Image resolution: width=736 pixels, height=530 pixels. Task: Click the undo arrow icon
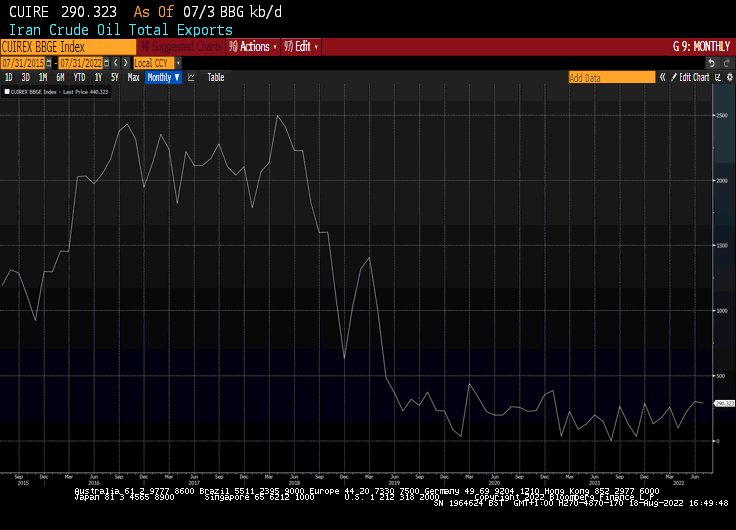712,63
